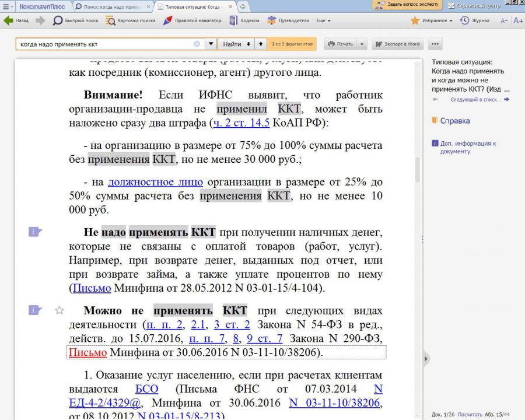
Task: Click in the document search input field
Action: coord(105,44)
